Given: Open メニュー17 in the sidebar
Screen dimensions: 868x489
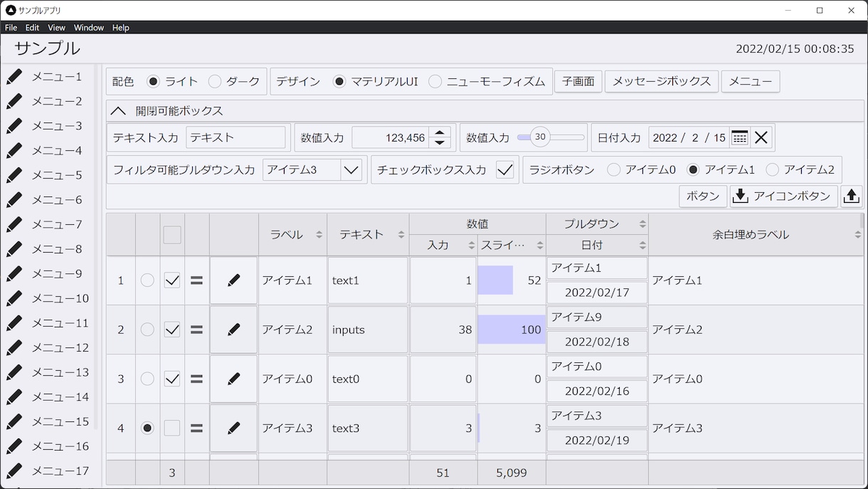Looking at the screenshot, I should click(x=47, y=471).
